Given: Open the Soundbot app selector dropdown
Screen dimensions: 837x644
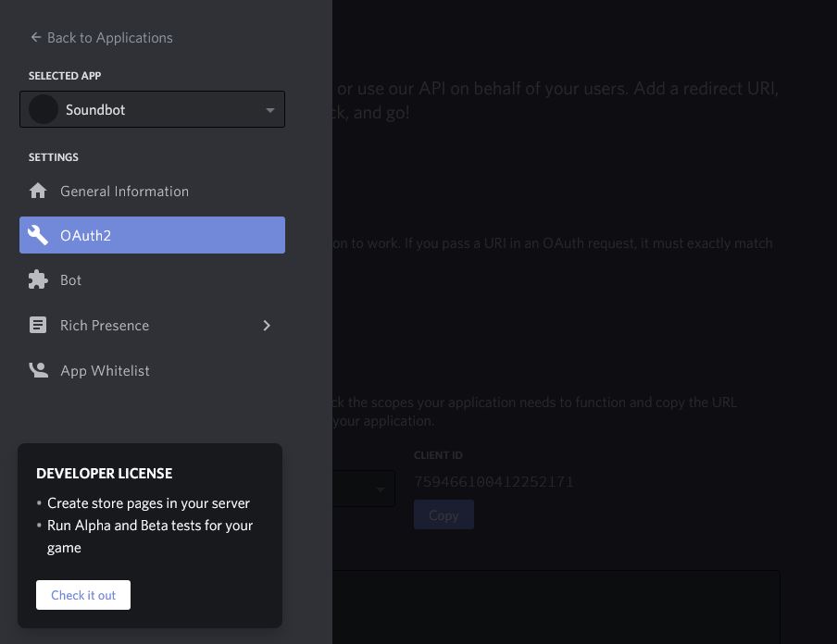Looking at the screenshot, I should tap(152, 109).
